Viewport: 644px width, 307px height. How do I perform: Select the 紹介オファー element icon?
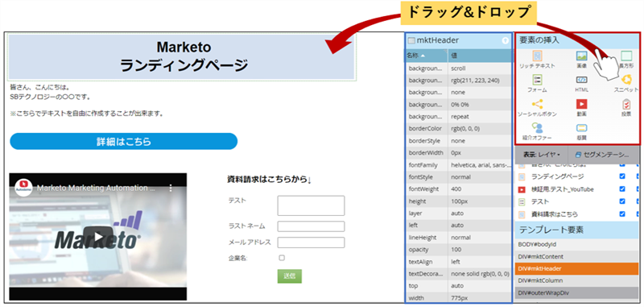tap(537, 128)
